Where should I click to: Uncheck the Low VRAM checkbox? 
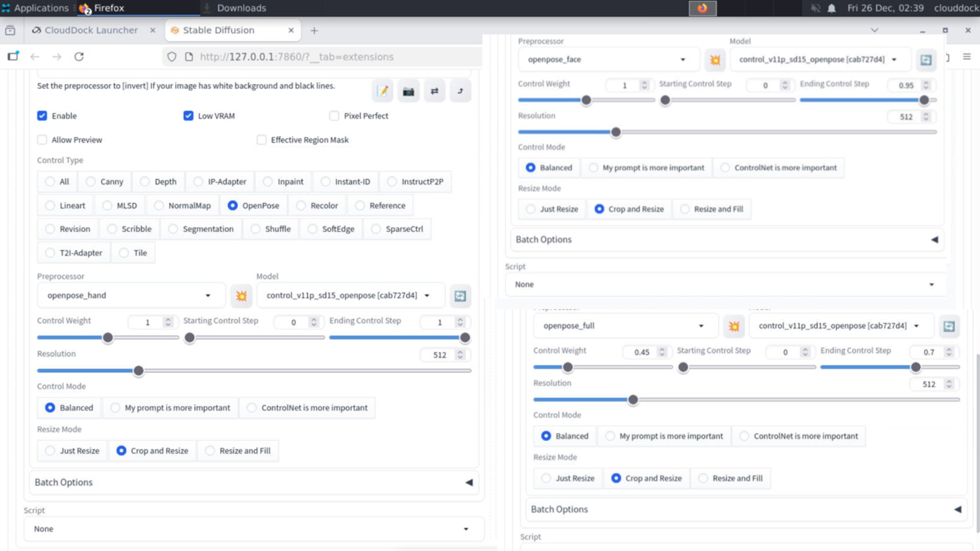(x=188, y=116)
